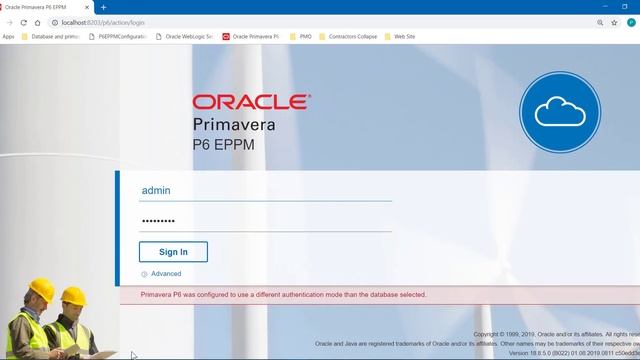
Task: Open a new browser tab
Action: (103, 7)
